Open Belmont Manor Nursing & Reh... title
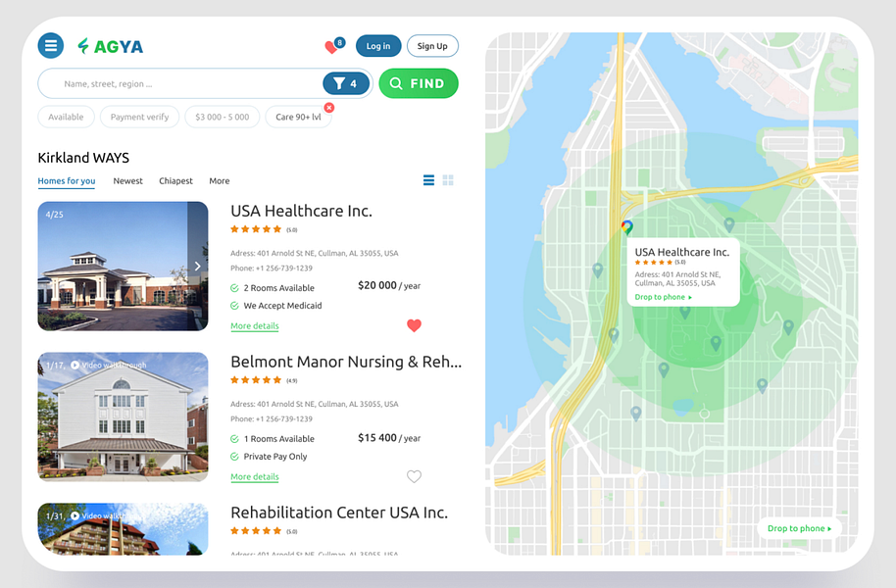 pos(346,362)
